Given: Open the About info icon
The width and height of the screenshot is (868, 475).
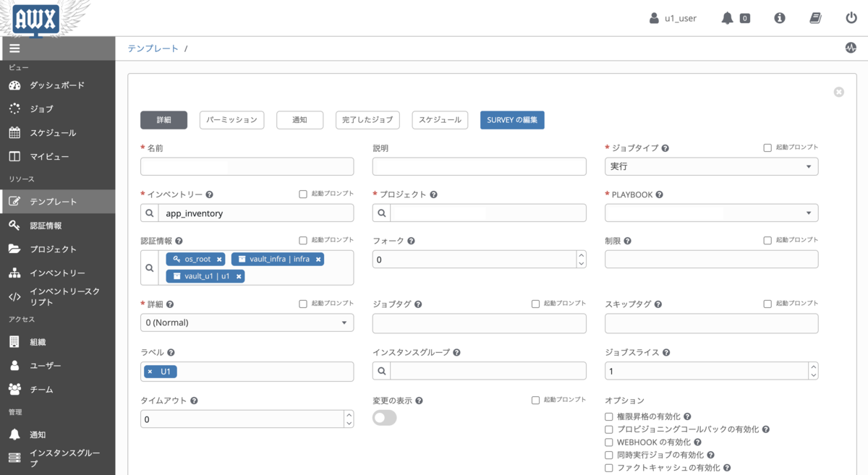Looking at the screenshot, I should click(x=779, y=18).
